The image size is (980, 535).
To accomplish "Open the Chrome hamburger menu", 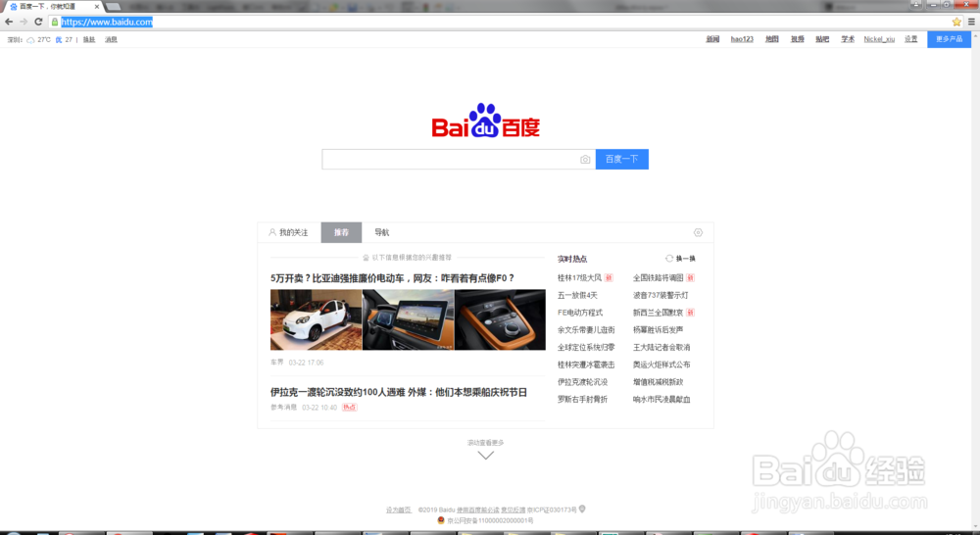I will [971, 22].
